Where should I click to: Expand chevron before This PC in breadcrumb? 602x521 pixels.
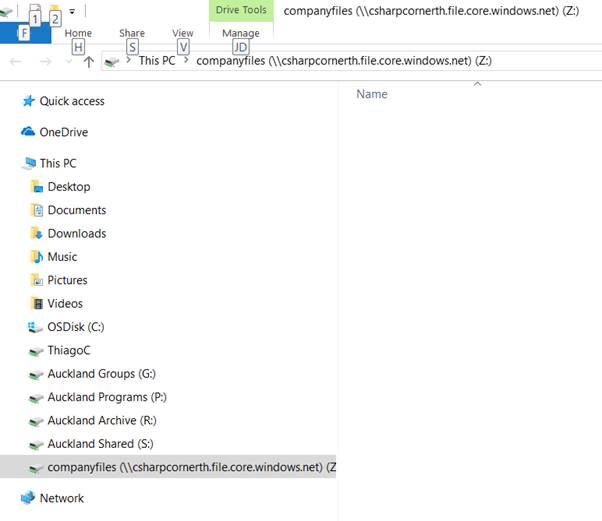coord(129,60)
